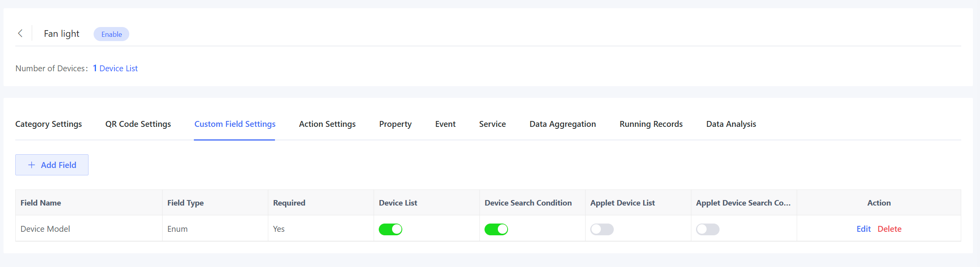Switch to Data Analysis tab
The image size is (980, 267).
pyautogui.click(x=731, y=124)
